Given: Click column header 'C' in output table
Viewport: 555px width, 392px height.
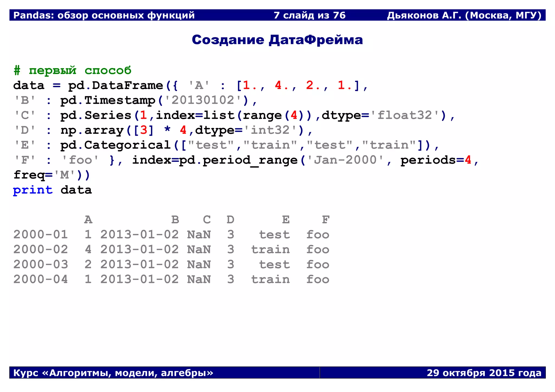Looking at the screenshot, I should click(207, 220).
